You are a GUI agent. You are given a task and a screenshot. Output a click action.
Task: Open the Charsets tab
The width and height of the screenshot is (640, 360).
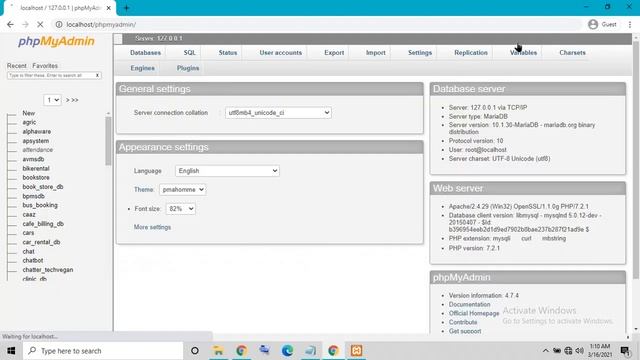(x=572, y=53)
